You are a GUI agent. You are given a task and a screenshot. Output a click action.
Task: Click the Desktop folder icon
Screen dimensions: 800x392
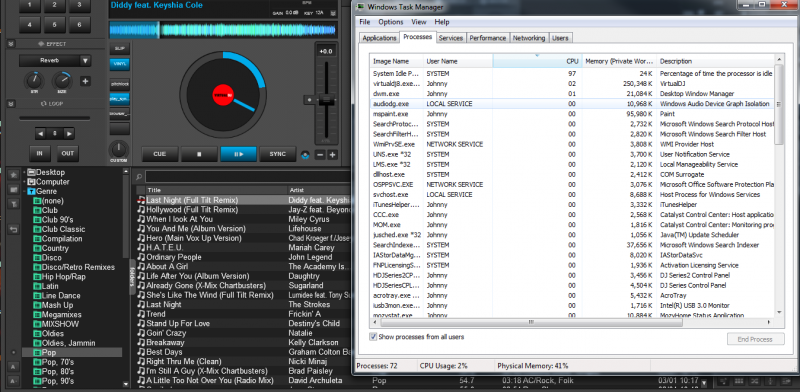tap(31, 172)
